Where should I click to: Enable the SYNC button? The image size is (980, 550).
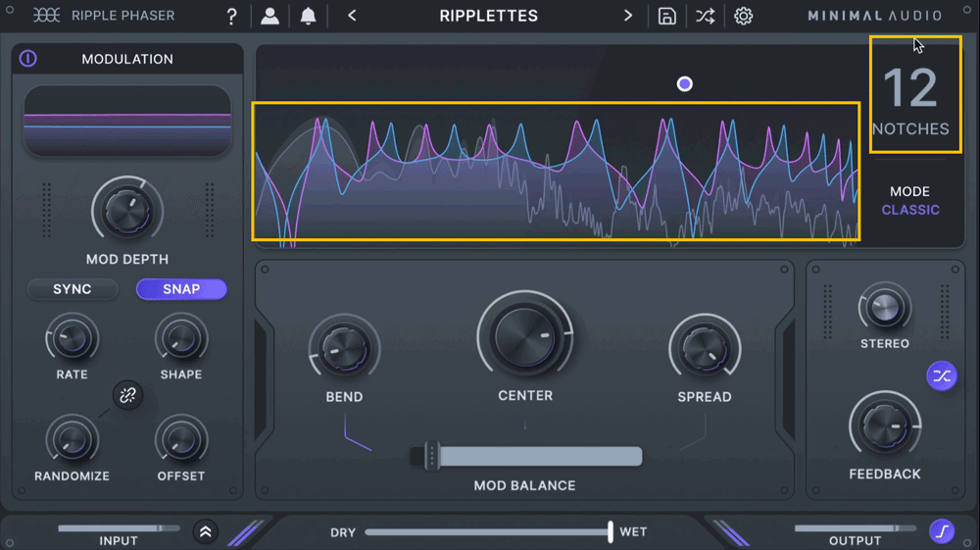(73, 289)
